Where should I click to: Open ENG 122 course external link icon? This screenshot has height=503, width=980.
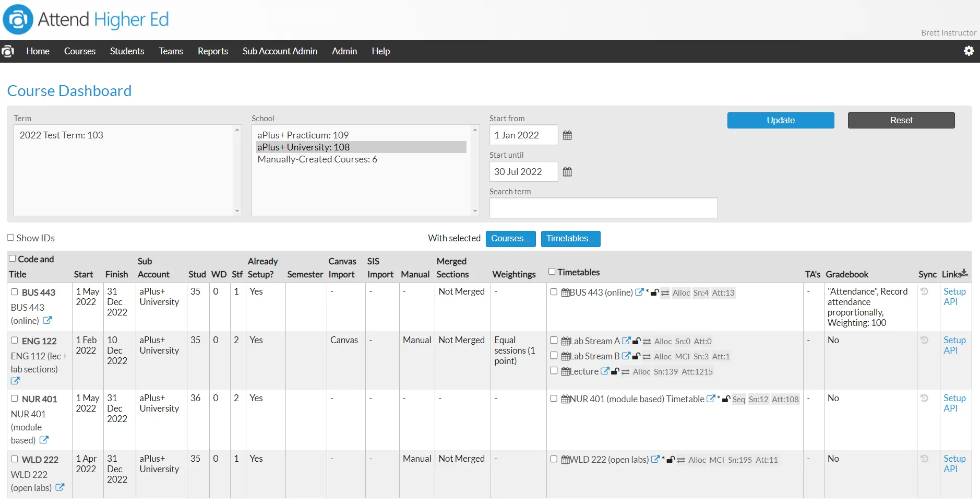[x=15, y=381]
